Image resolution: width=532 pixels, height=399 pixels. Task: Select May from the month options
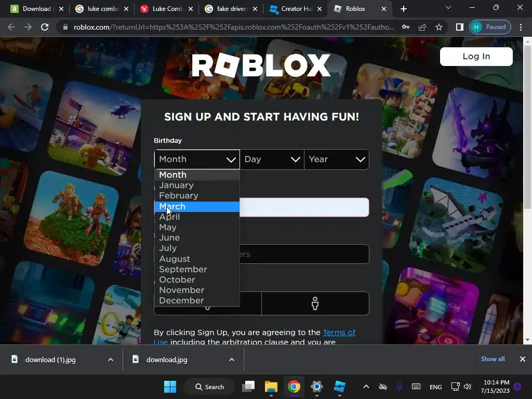[197, 228]
